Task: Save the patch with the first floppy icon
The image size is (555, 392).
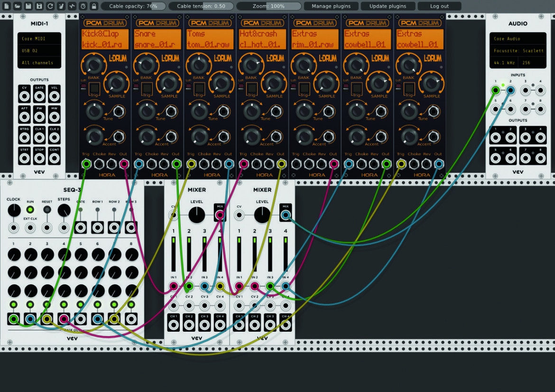Action: pyautogui.click(x=28, y=6)
